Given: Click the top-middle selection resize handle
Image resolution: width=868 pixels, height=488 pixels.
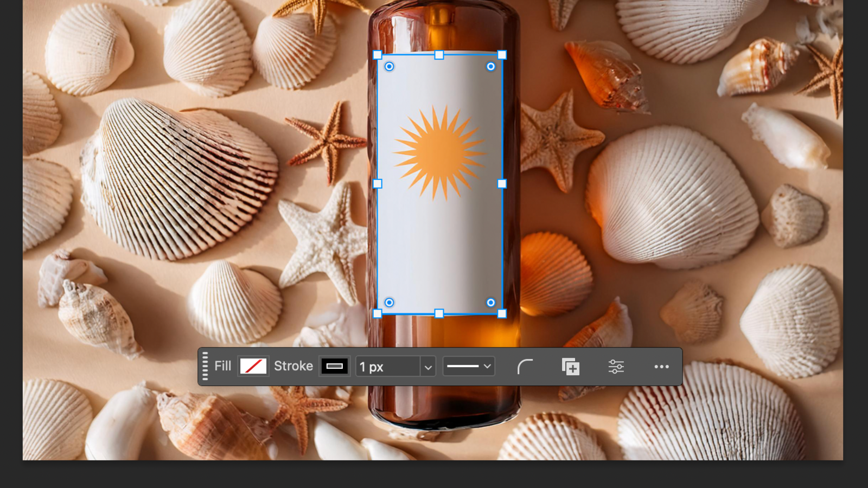Looking at the screenshot, I should (438, 55).
